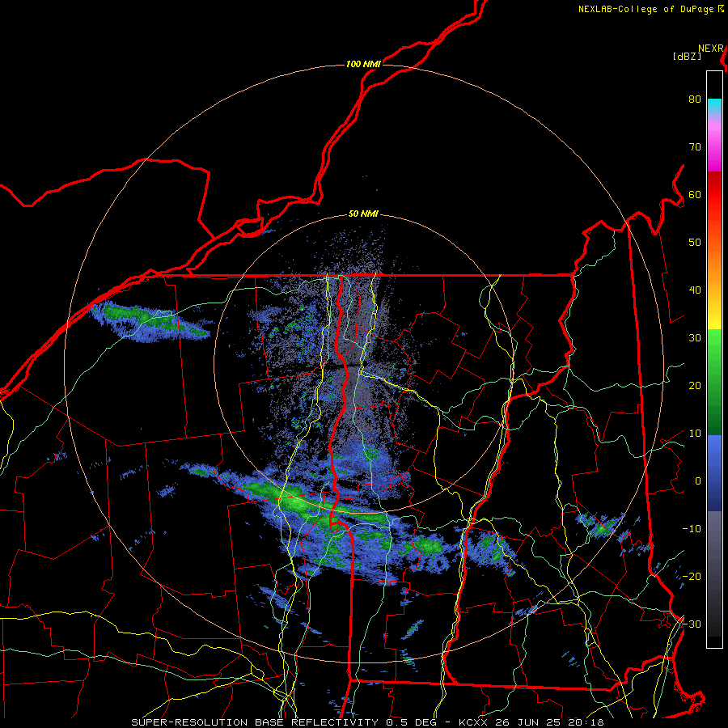Click the SUPER-RESOLUTION BASE REFLECTIVITY caption text
The width and height of the screenshot is (728, 728).
255,722
